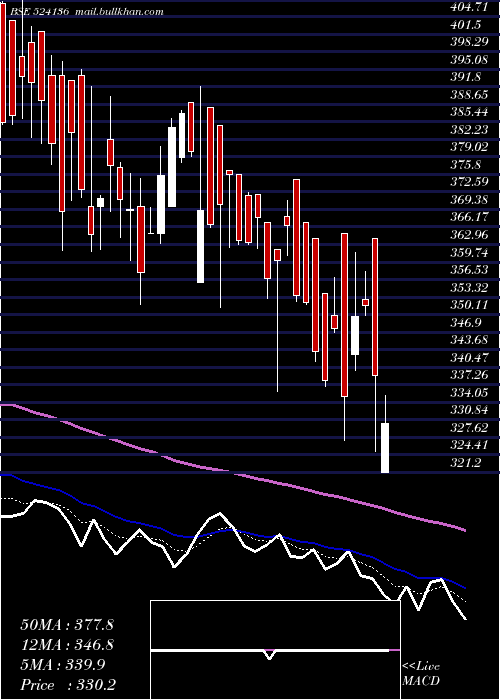Select the 401.5 price axis label
Screen dimensions: 500x700
(x=466, y=24)
